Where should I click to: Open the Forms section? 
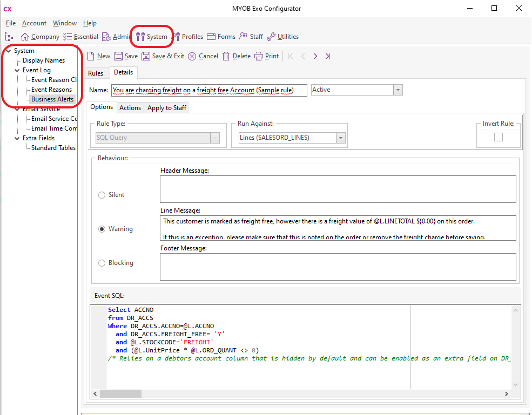coord(221,37)
